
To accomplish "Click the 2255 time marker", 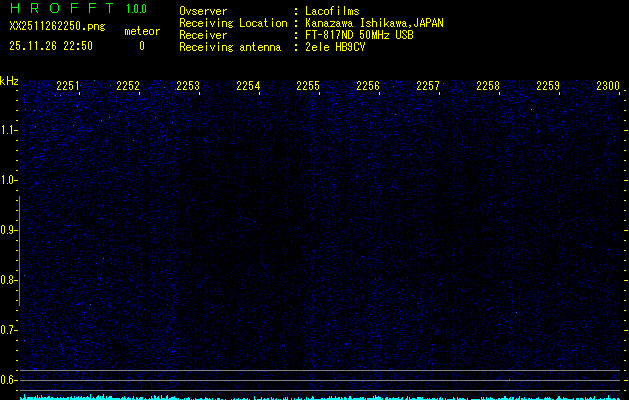I will pyautogui.click(x=308, y=87).
